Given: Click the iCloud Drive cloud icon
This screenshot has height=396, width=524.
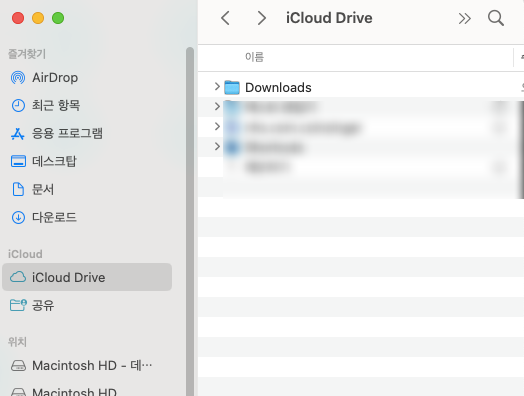Looking at the screenshot, I should coord(18,277).
